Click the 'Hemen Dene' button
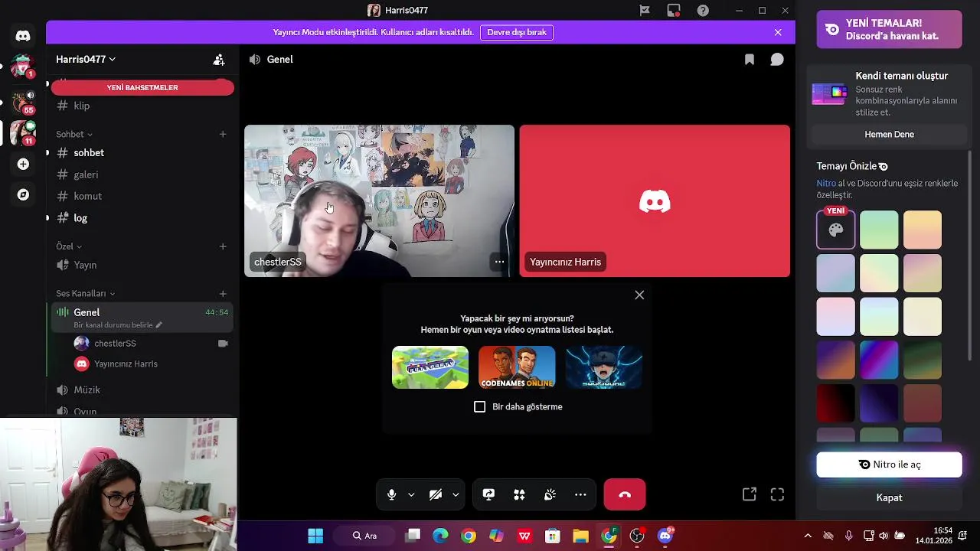Image resolution: width=980 pixels, height=551 pixels. tap(889, 134)
